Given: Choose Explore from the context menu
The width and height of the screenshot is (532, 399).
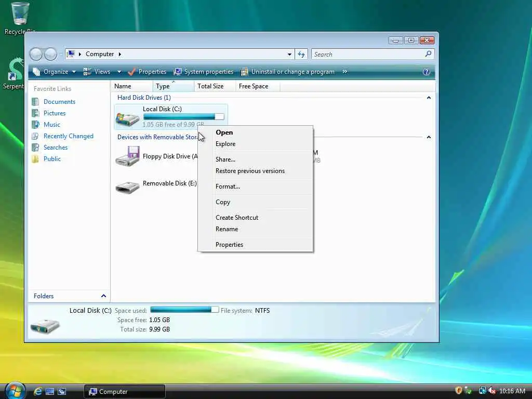Looking at the screenshot, I should pyautogui.click(x=255, y=144).
